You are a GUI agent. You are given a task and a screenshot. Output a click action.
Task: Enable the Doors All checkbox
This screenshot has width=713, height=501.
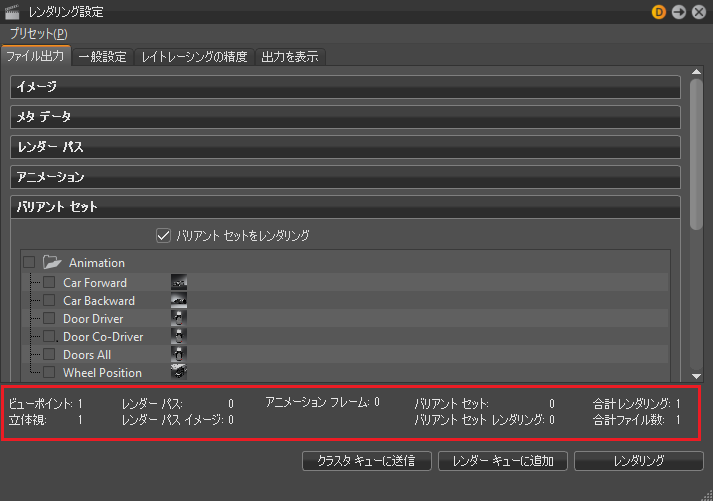[x=49, y=354]
